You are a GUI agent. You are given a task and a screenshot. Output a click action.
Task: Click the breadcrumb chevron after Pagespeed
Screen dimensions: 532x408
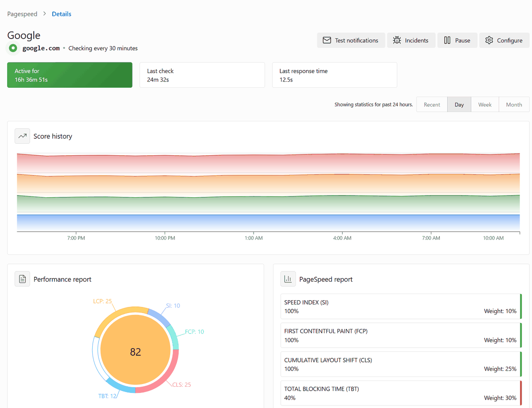coord(45,14)
